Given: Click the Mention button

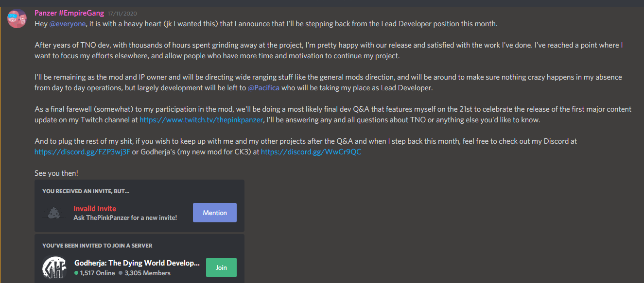Looking at the screenshot, I should coord(215,213).
